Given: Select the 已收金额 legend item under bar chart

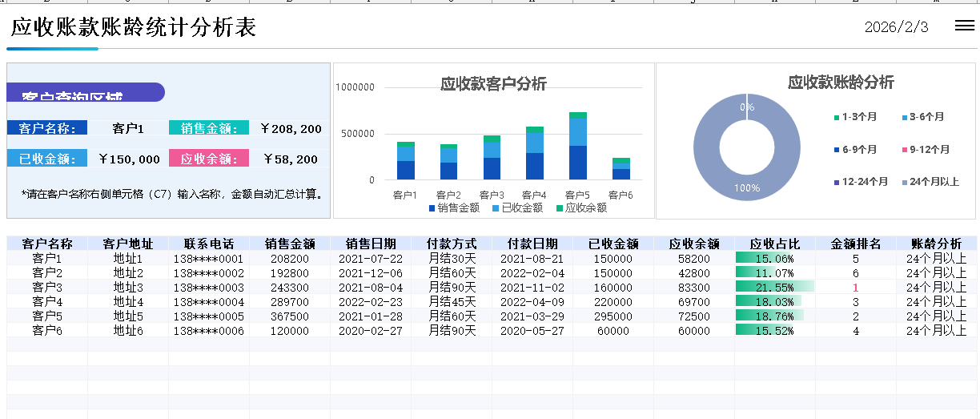Looking at the screenshot, I should click(x=517, y=208).
